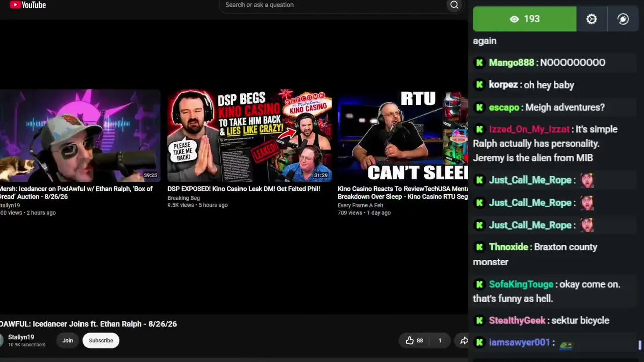Click the Kick badge beside korpez

click(x=479, y=85)
